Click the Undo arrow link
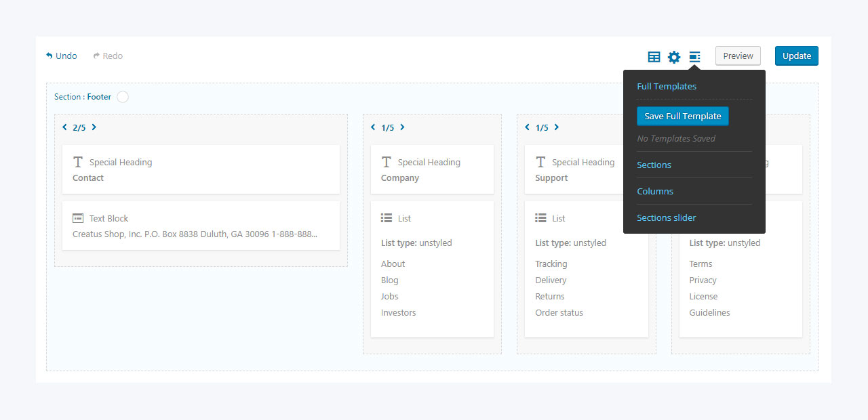868x420 pixels. click(62, 56)
